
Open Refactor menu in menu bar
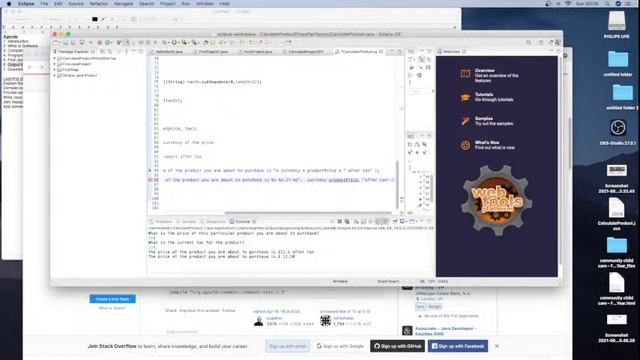pos(99,4)
